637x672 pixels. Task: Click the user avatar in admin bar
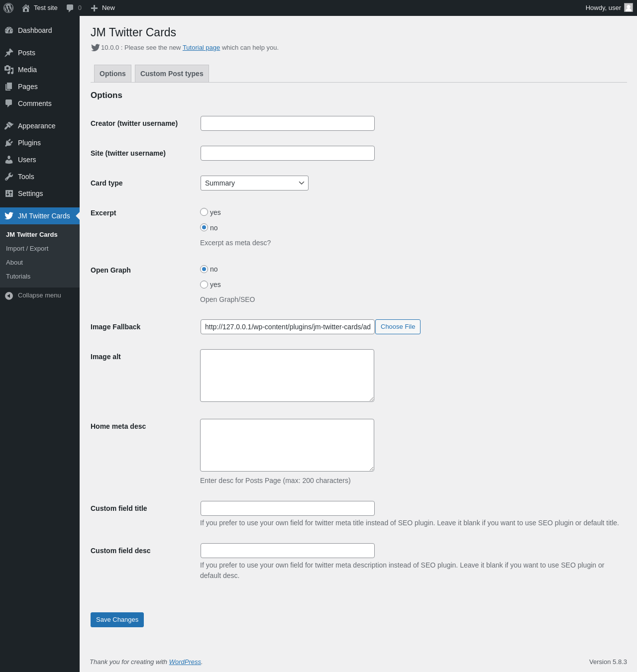[x=629, y=8]
